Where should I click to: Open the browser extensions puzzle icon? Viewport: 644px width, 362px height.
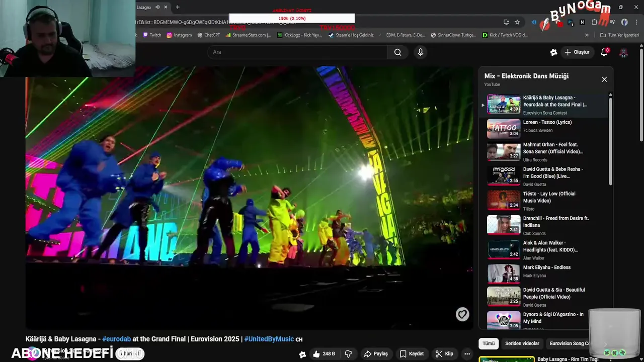595,22
